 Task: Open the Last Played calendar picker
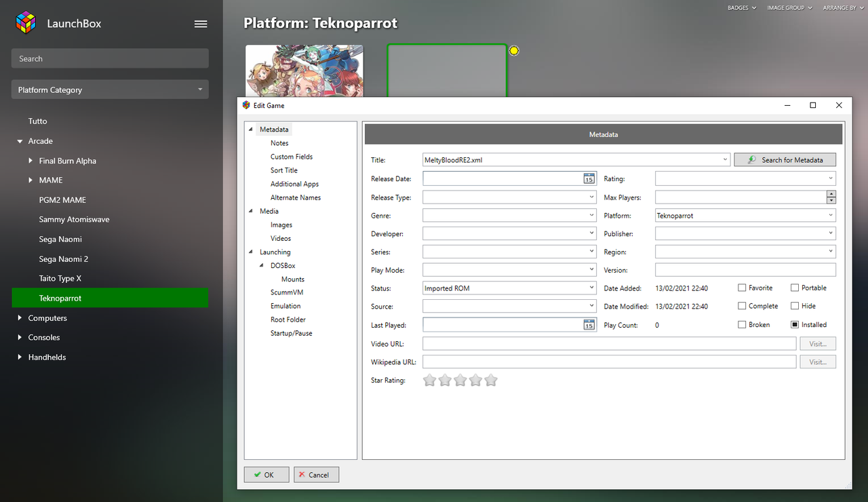(589, 325)
